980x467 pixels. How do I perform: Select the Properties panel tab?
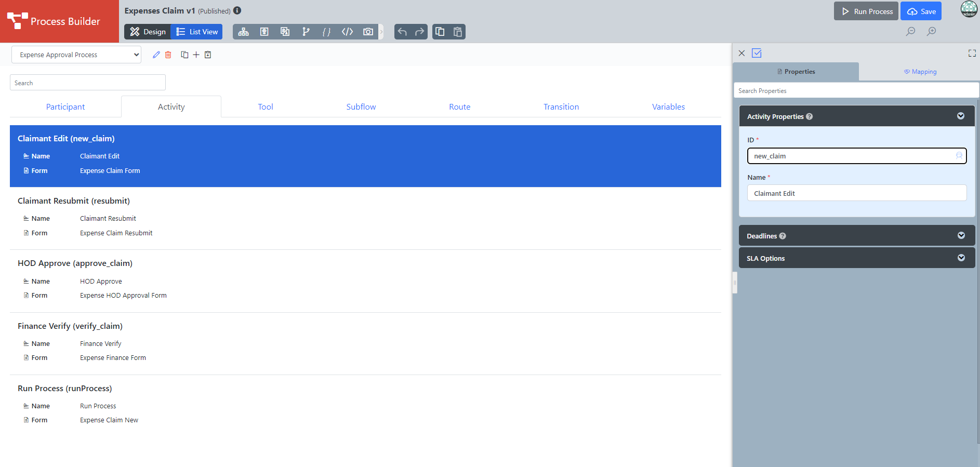click(796, 72)
